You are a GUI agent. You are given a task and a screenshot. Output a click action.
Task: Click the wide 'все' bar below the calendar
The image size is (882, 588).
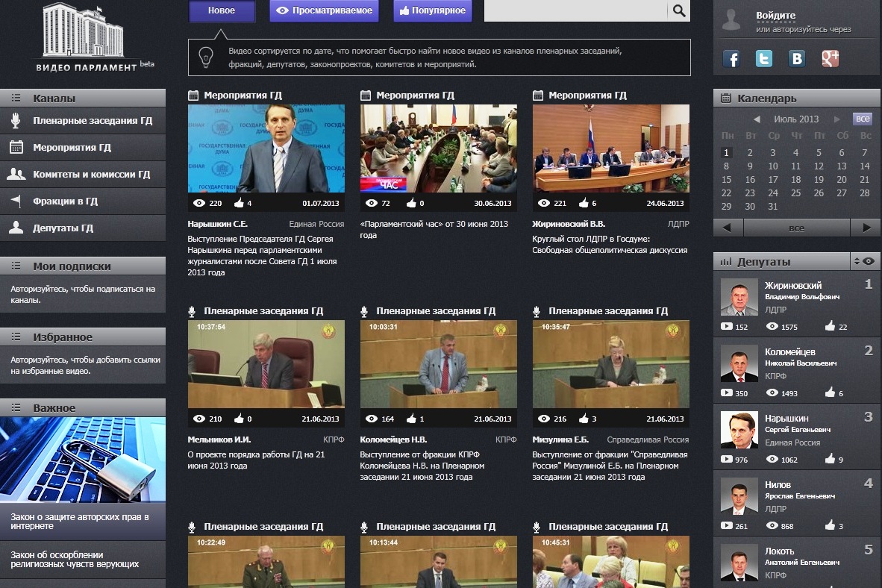pos(796,228)
